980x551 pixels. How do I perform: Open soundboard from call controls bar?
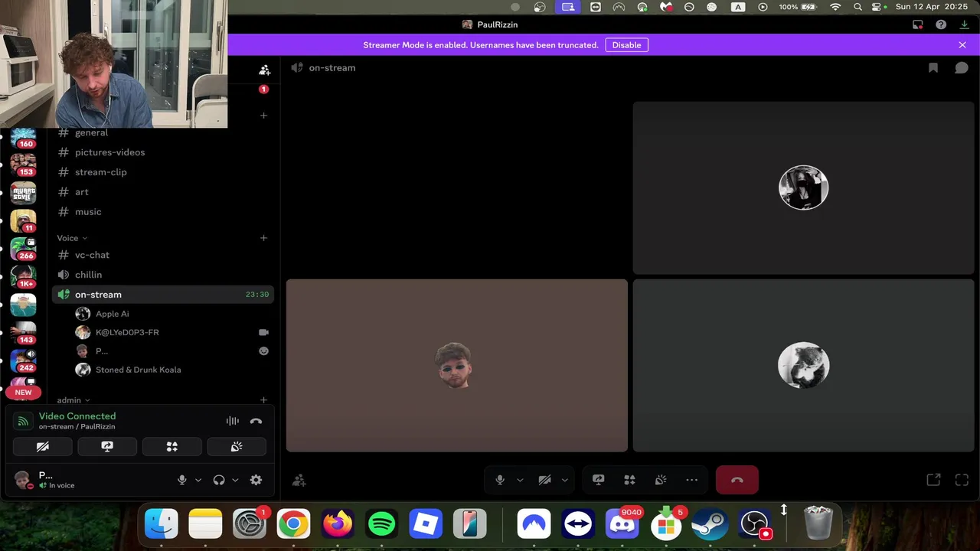click(x=661, y=480)
